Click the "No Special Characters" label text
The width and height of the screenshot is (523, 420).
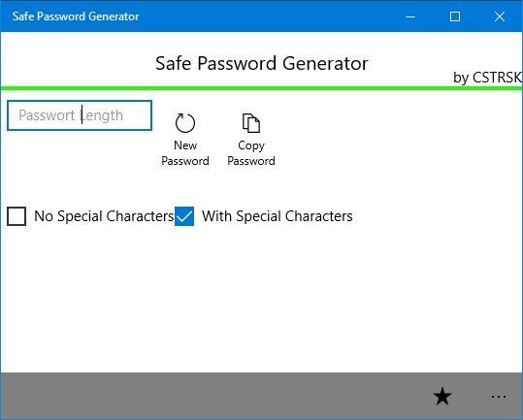(104, 216)
